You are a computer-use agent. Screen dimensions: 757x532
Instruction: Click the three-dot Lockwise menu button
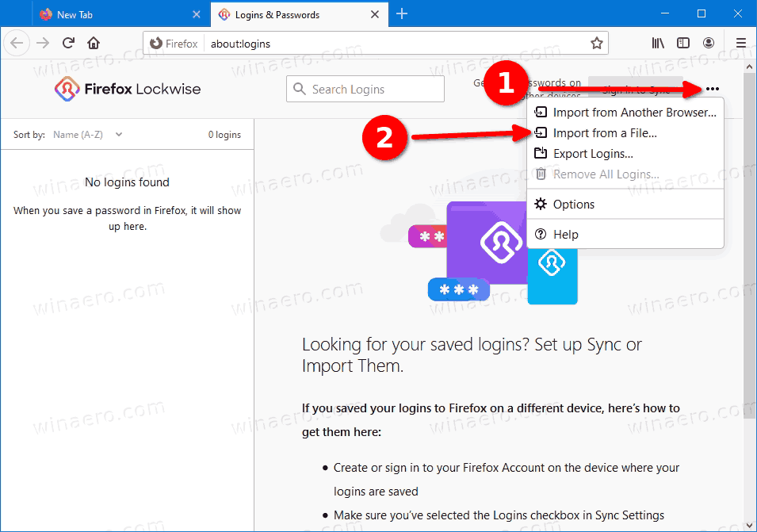713,89
